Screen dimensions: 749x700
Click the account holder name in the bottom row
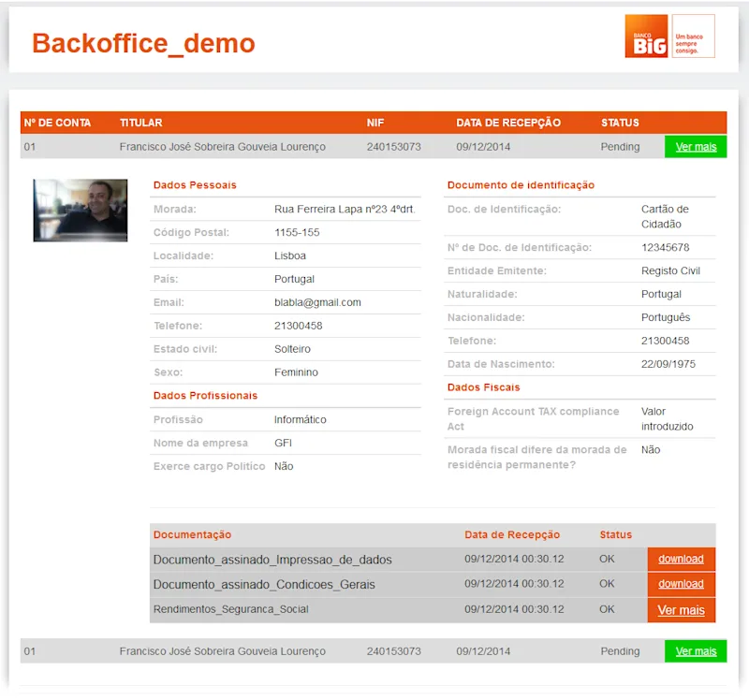pyautogui.click(x=223, y=651)
